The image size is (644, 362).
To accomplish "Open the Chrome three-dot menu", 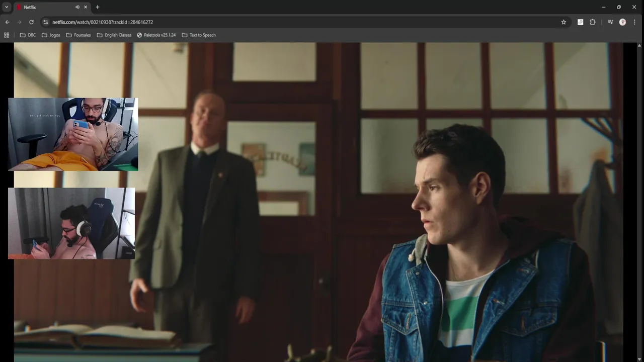I will 635,22.
